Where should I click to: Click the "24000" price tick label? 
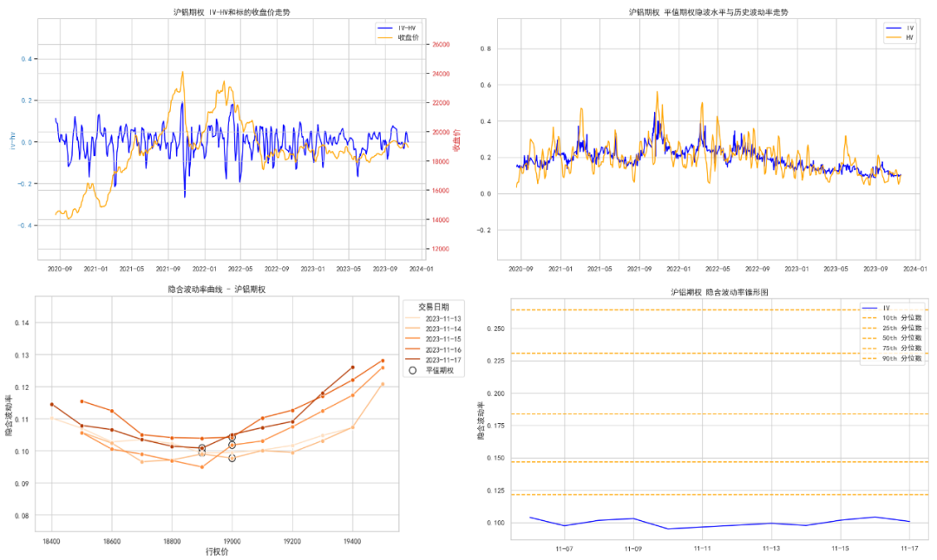(441, 74)
